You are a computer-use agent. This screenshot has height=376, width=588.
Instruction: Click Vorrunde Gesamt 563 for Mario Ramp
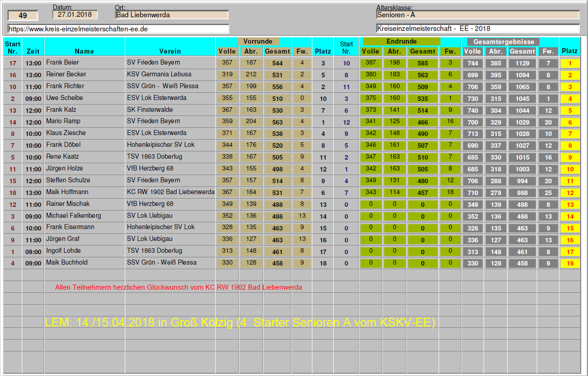[277, 122]
